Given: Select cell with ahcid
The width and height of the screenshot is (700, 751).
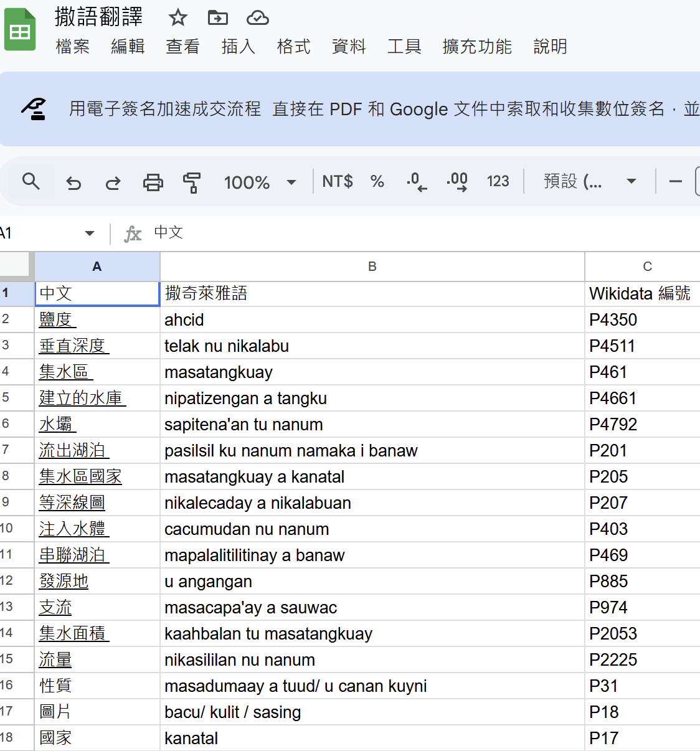Looking at the screenshot, I should tap(372, 319).
